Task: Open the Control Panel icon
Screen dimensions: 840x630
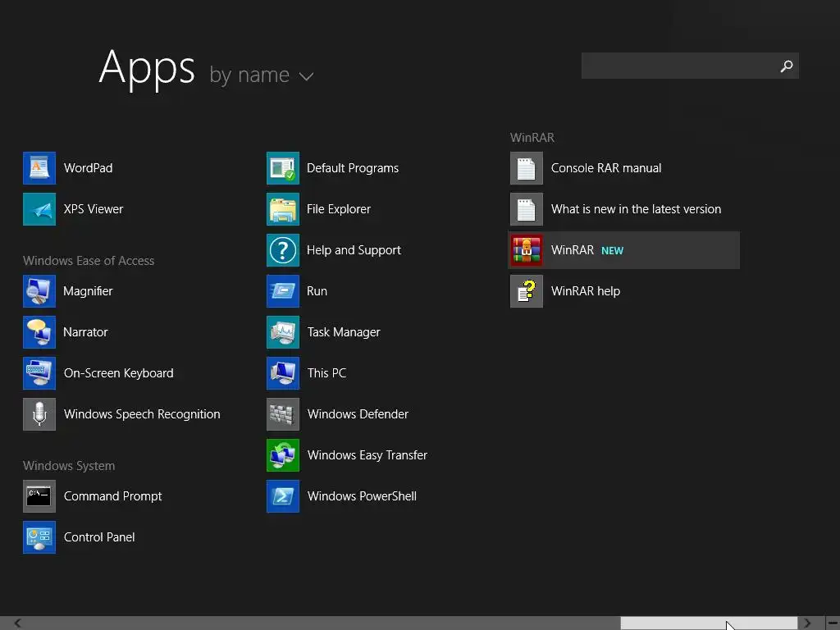Action: tap(39, 536)
